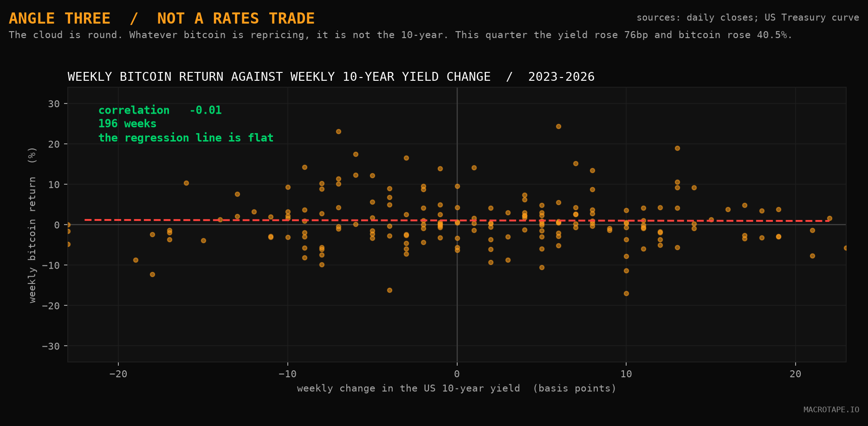Viewport: 868px width, 426px height.
Task: Click the highest data point near 24% return
Action: coord(558,126)
